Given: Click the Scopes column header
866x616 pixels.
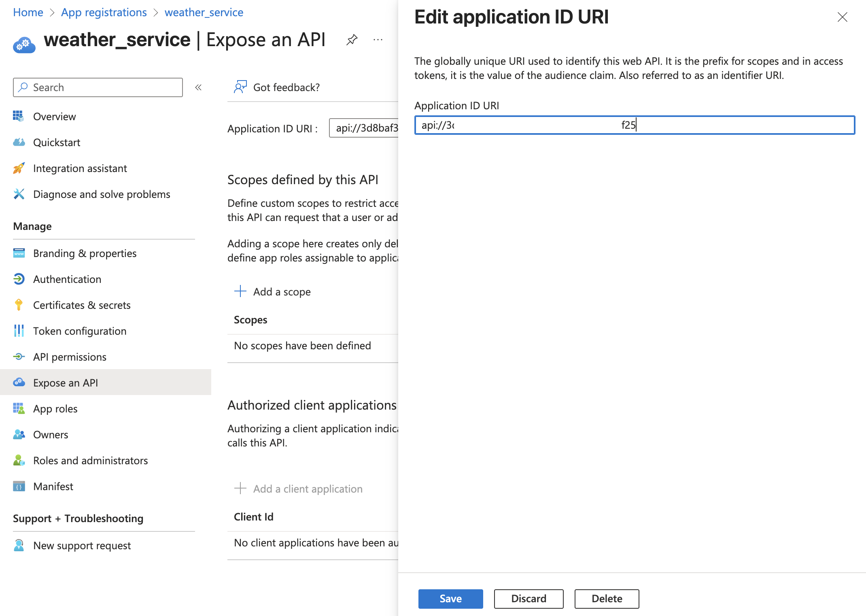Looking at the screenshot, I should point(250,320).
